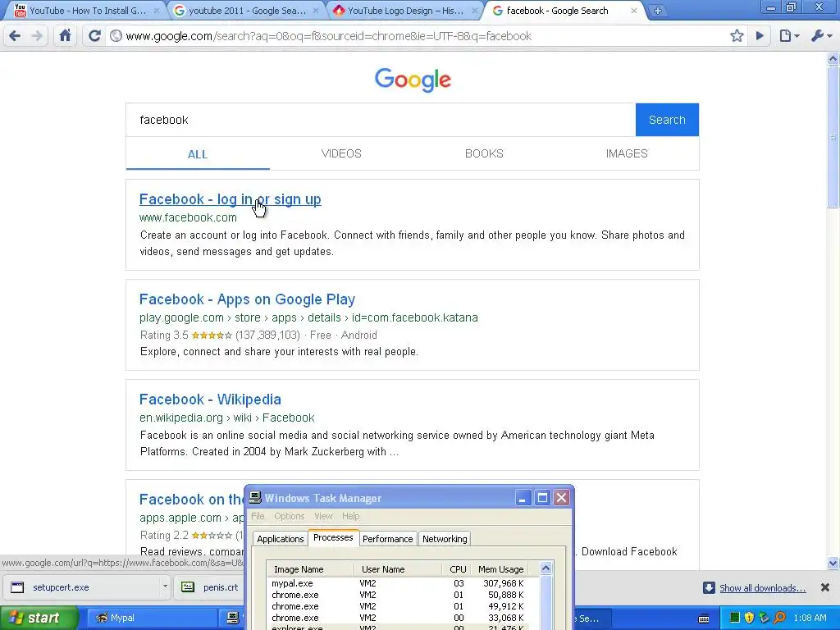Select the VIDEOS results tab
Image resolution: width=840 pixels, height=630 pixels.
(341, 153)
